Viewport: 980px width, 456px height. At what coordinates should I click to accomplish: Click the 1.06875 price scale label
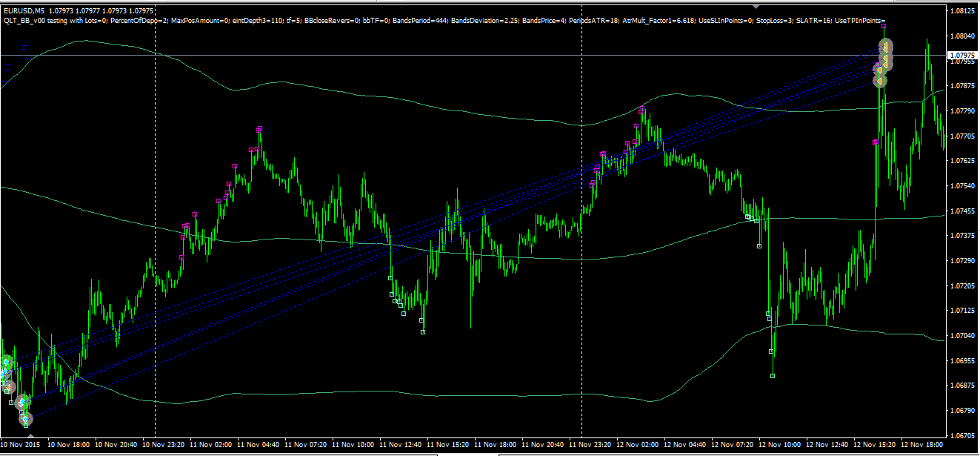pos(962,386)
